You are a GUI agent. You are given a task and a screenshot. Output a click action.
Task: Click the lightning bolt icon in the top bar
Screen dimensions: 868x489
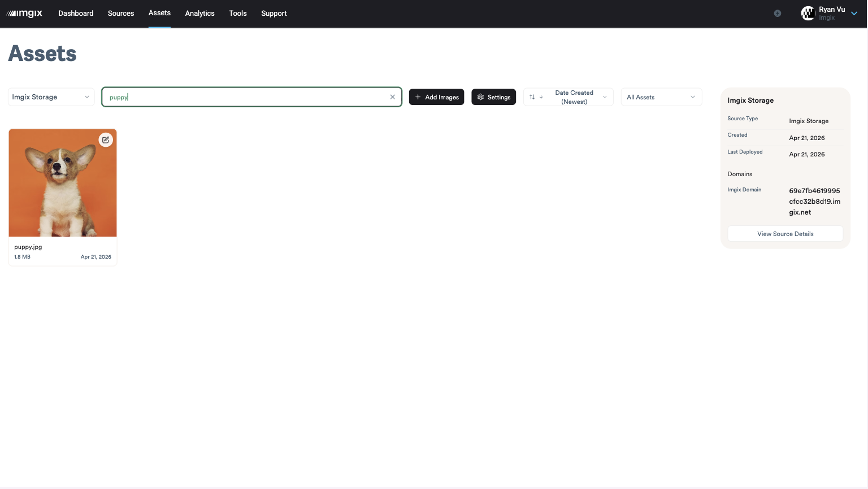[777, 13]
